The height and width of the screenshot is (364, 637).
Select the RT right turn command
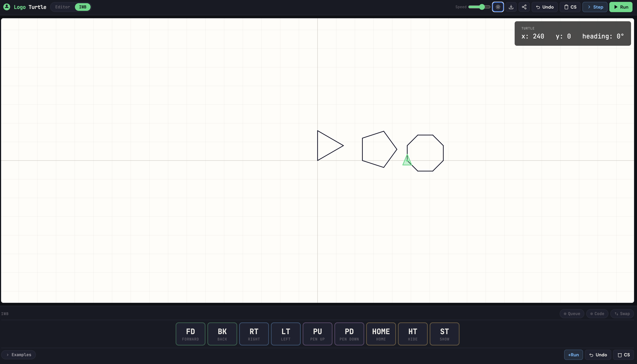[x=254, y=334]
